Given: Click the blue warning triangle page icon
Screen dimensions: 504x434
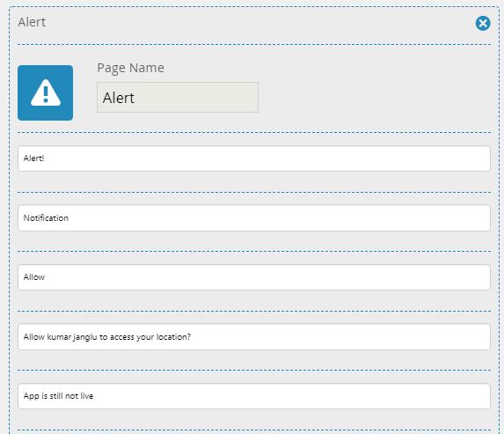Looking at the screenshot, I should coord(46,92).
